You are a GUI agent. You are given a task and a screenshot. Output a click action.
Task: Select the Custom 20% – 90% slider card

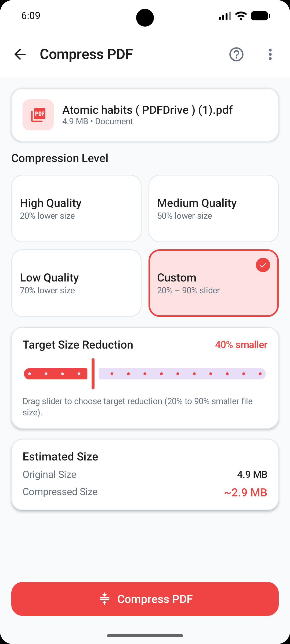point(213,283)
